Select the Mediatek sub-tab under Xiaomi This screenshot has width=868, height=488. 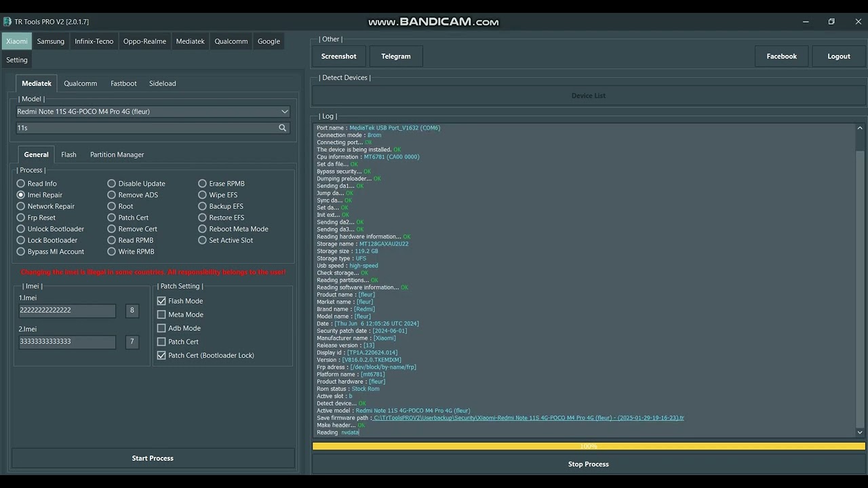[x=37, y=83]
